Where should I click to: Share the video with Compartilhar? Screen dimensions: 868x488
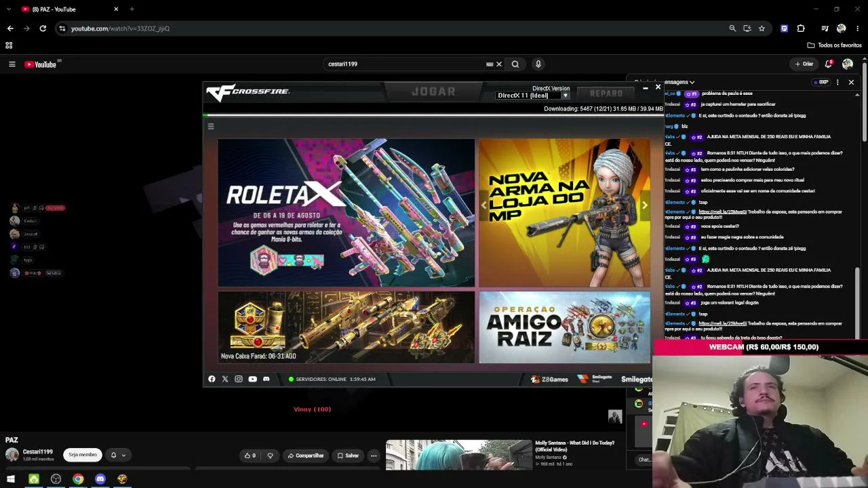click(306, 455)
